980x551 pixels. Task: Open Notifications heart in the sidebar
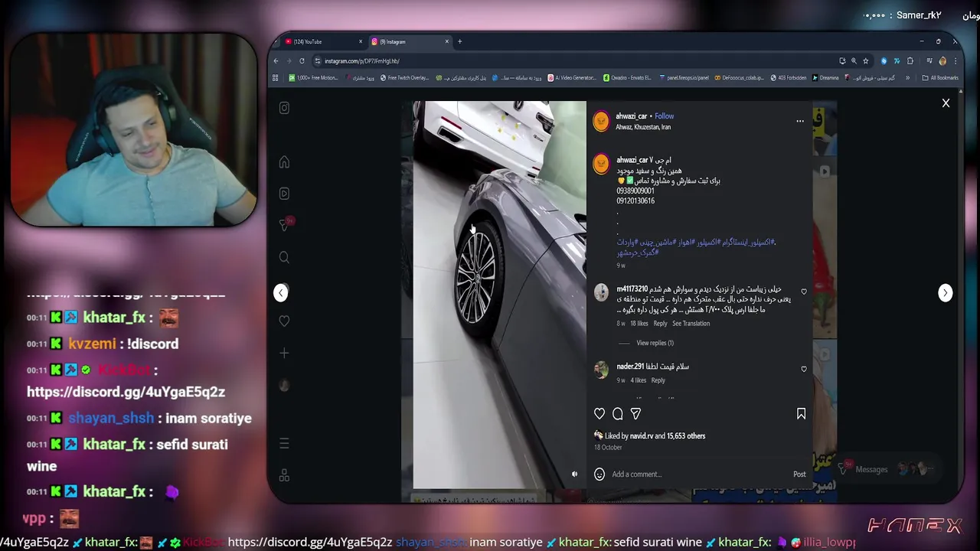pyautogui.click(x=284, y=321)
